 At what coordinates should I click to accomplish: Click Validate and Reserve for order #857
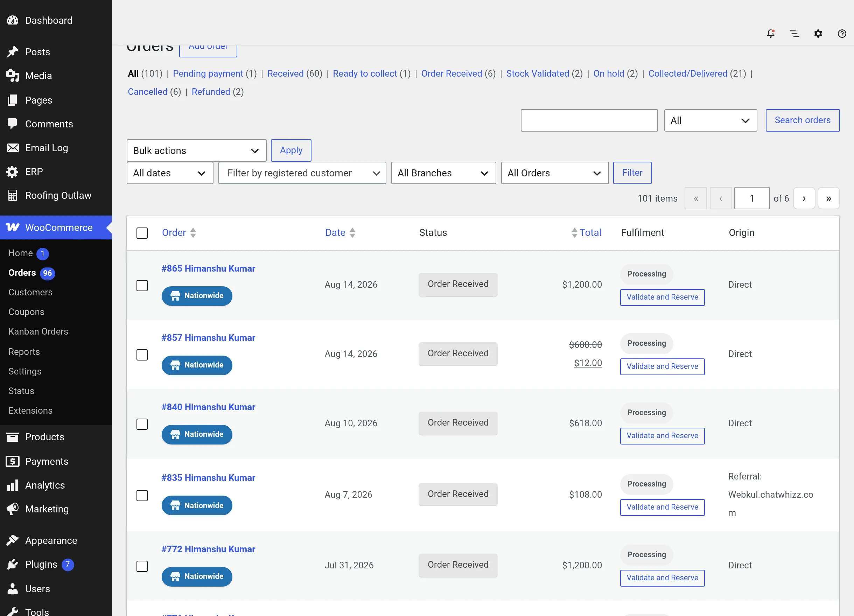[x=662, y=366]
